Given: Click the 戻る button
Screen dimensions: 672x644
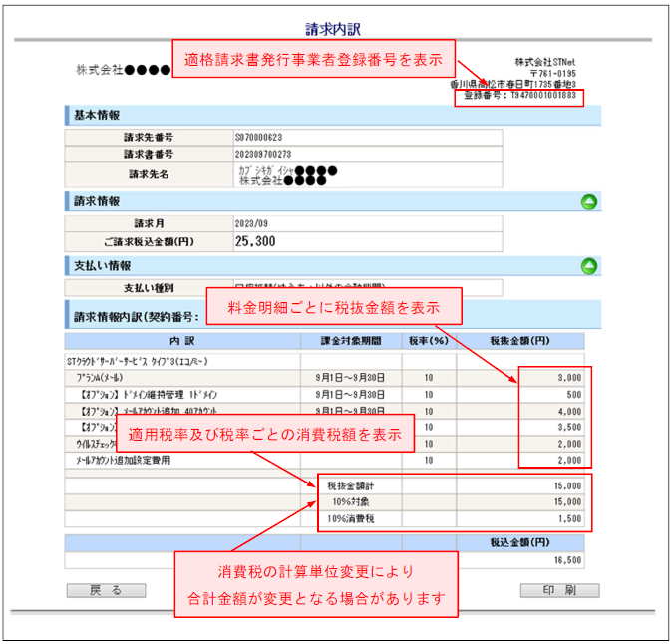Looking at the screenshot, I should 106,590.
